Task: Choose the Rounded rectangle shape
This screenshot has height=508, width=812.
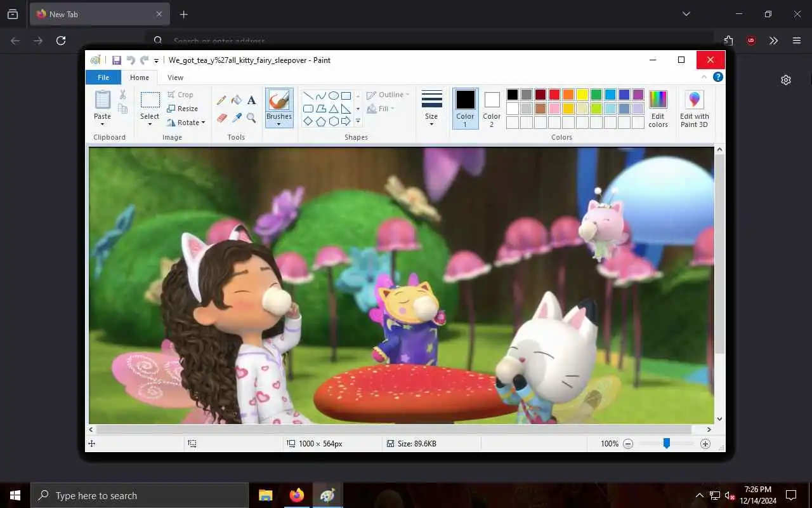Action: point(308,109)
